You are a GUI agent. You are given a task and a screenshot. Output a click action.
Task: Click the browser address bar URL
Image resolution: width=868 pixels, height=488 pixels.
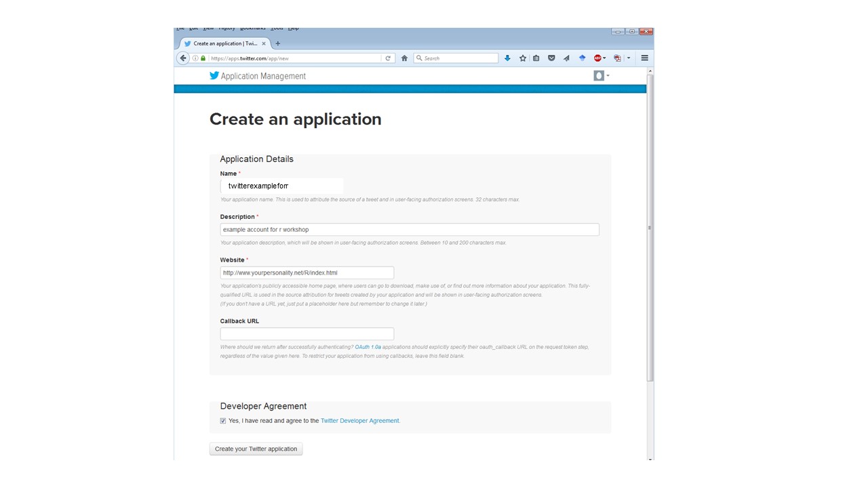tap(294, 58)
